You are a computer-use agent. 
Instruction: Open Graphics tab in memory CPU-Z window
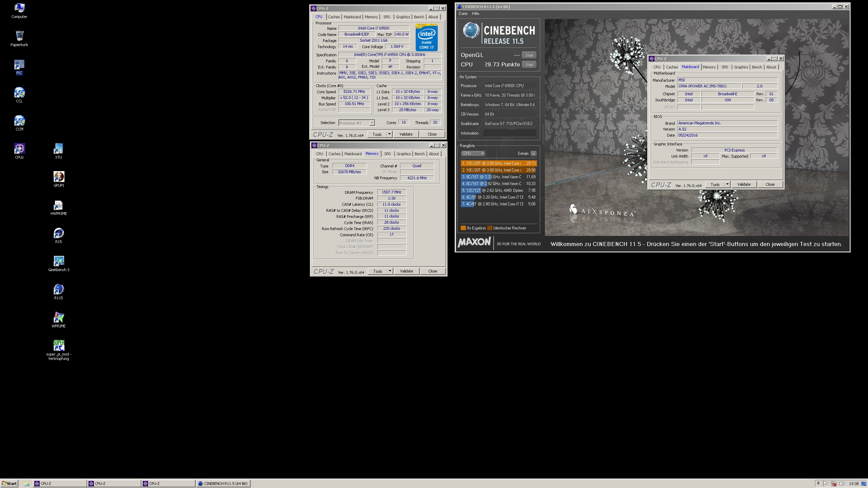click(x=403, y=154)
